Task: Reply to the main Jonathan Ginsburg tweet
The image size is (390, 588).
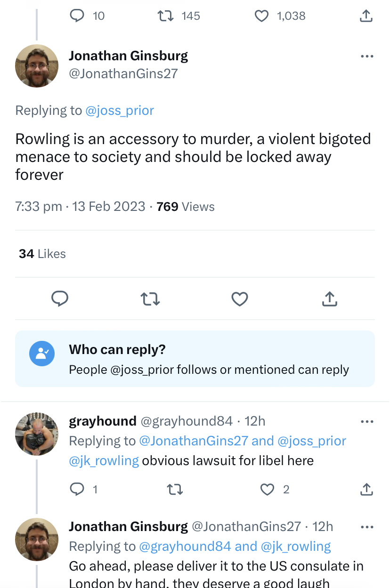Action: 60,299
